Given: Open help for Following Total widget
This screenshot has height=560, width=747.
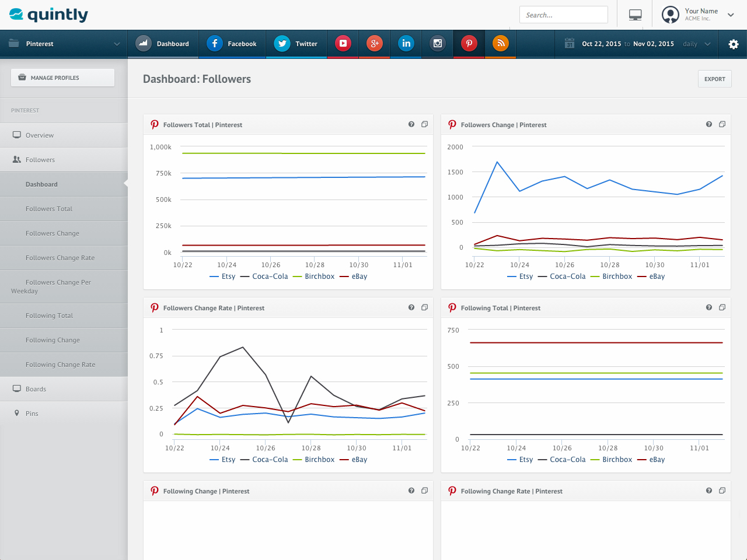Looking at the screenshot, I should point(709,307).
